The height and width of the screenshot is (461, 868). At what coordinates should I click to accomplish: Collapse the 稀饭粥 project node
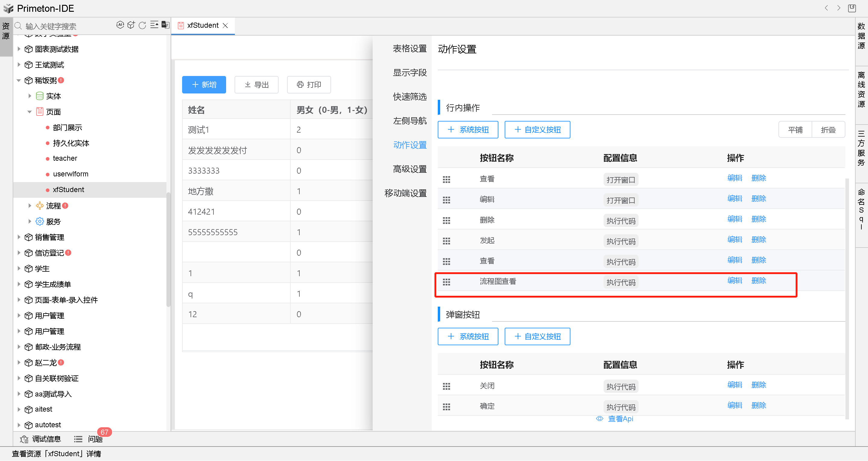(19, 81)
